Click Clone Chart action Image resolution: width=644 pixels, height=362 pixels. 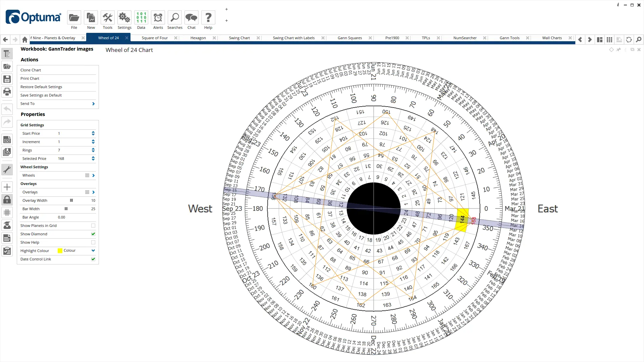tap(58, 70)
